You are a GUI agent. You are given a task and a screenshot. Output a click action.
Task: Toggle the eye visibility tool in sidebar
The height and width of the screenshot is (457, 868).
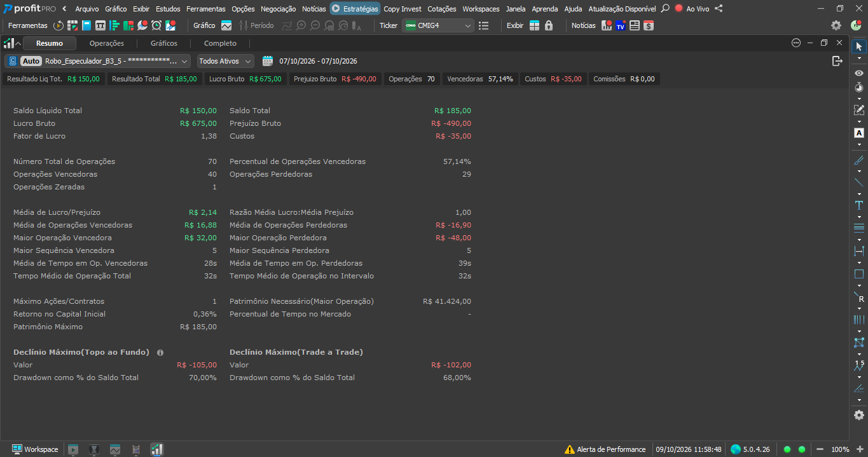coord(859,74)
